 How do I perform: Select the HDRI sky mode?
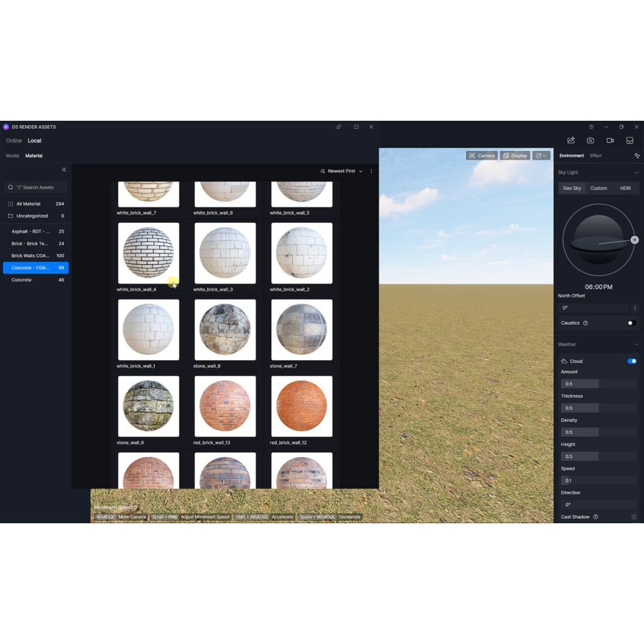point(625,188)
